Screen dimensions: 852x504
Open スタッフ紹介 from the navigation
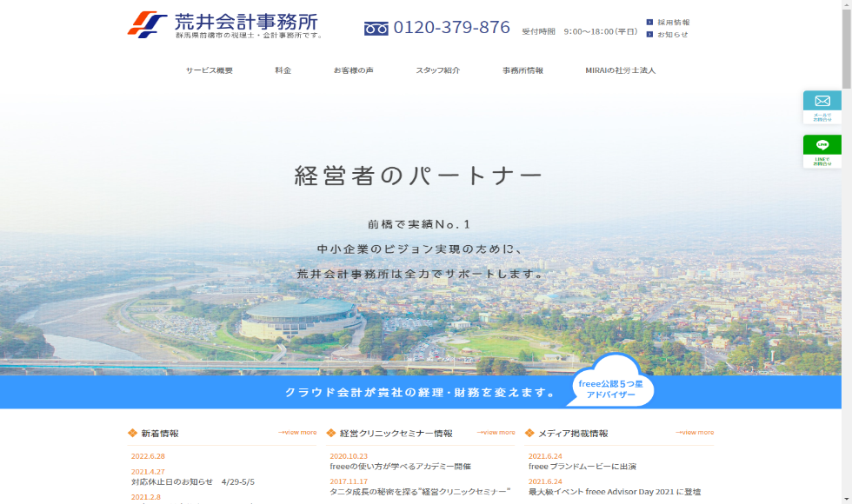pos(437,70)
